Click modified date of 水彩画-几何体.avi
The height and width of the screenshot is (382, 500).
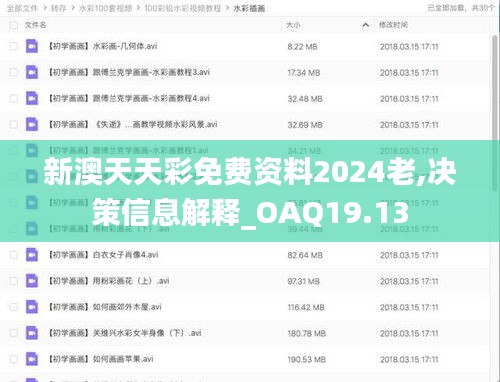click(409, 47)
